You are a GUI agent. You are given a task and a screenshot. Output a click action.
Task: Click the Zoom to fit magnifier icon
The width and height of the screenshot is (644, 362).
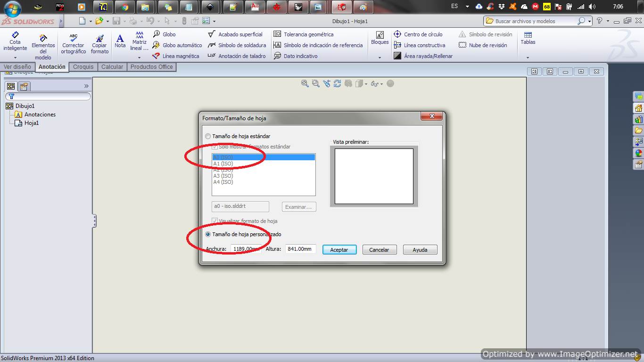pyautogui.click(x=305, y=83)
